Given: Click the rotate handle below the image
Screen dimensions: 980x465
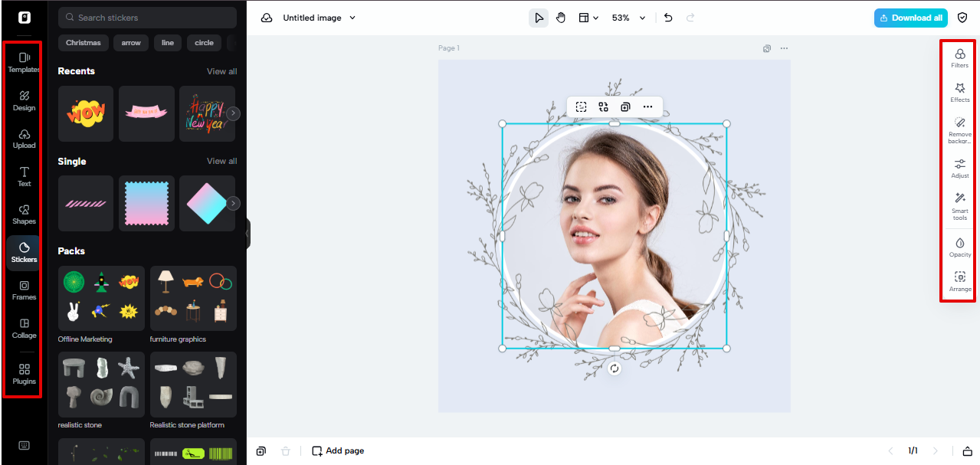Looking at the screenshot, I should tap(615, 368).
